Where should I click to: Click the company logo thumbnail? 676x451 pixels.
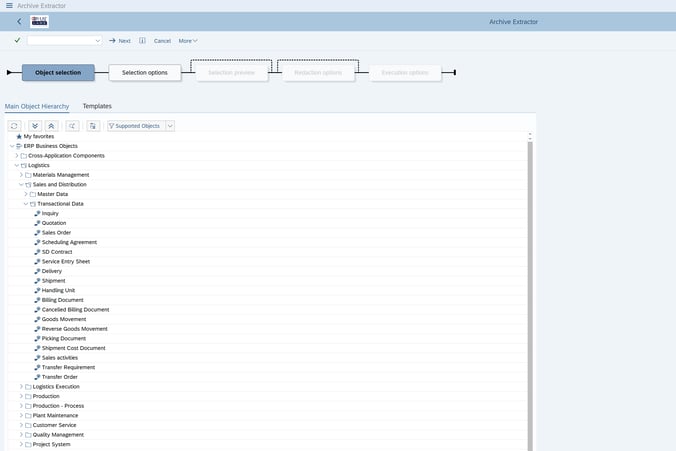click(39, 21)
